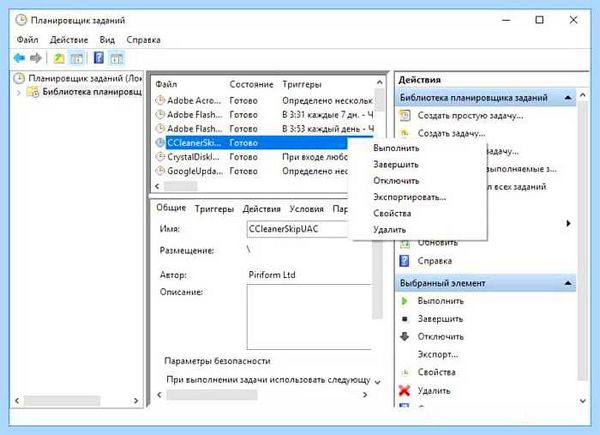Select the Adobe Acro task row
This screenshot has width=600, height=435.
pos(264,101)
